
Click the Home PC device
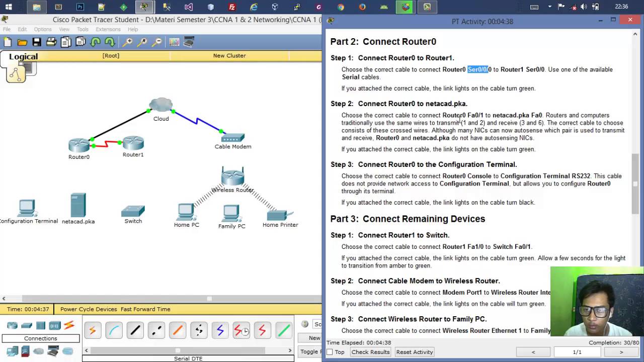[x=186, y=212]
